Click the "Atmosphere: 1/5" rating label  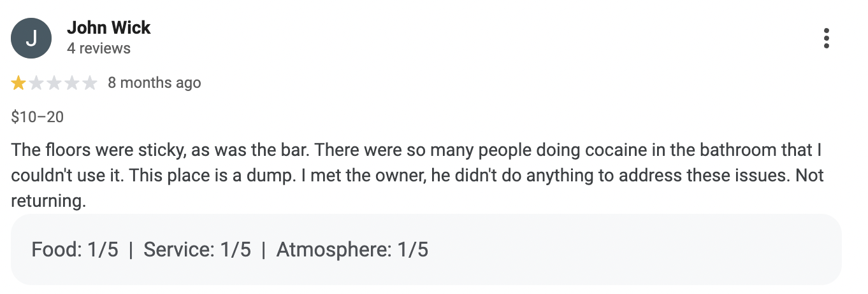coord(352,249)
